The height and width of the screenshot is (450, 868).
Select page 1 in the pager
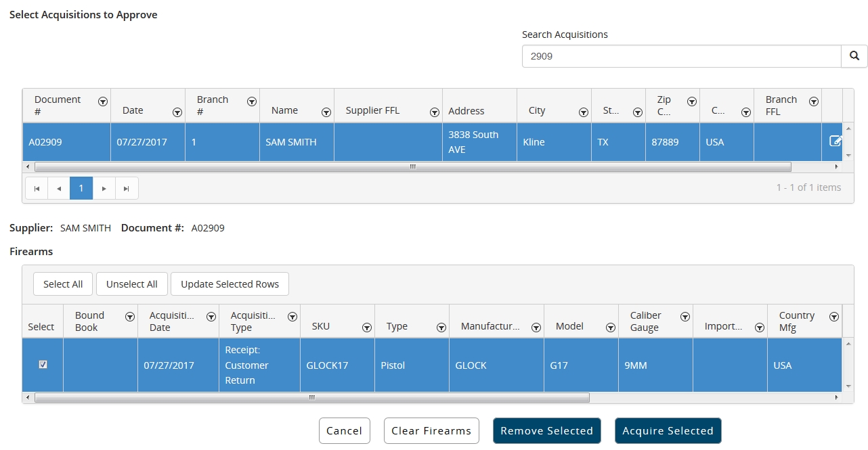[81, 188]
